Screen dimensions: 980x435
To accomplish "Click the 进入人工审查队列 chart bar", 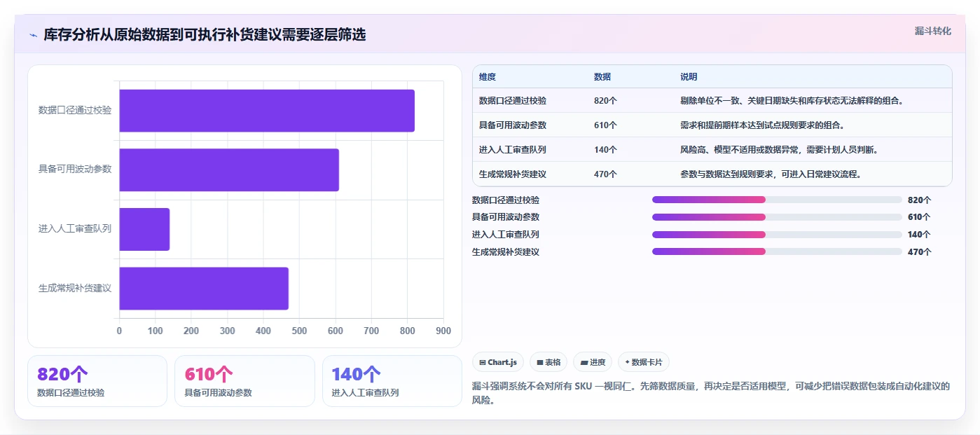I will (144, 229).
